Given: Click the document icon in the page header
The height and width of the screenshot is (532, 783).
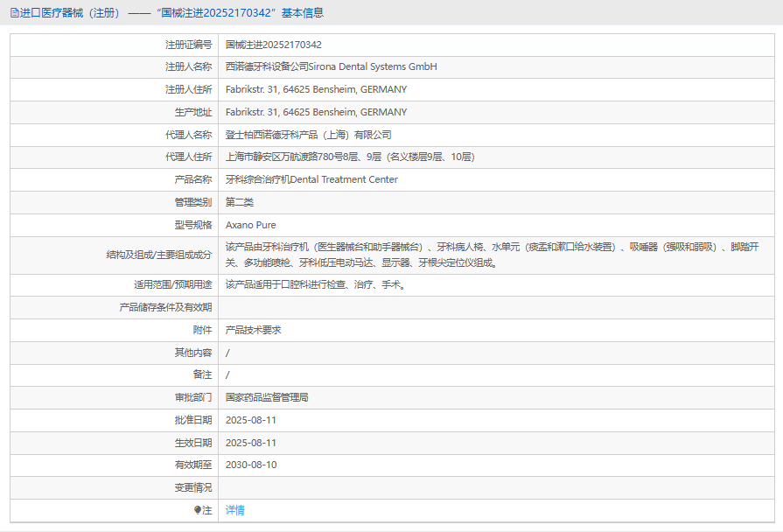Looking at the screenshot, I should point(14,13).
